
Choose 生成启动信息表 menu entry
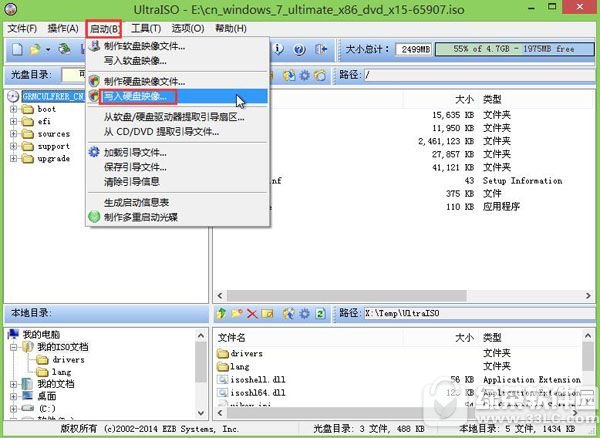178,203
